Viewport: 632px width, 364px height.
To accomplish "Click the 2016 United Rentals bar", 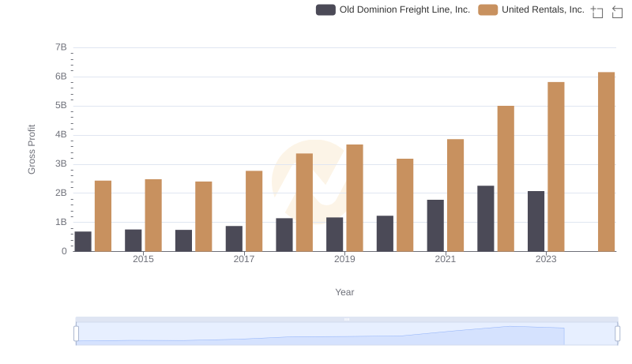I will (204, 216).
